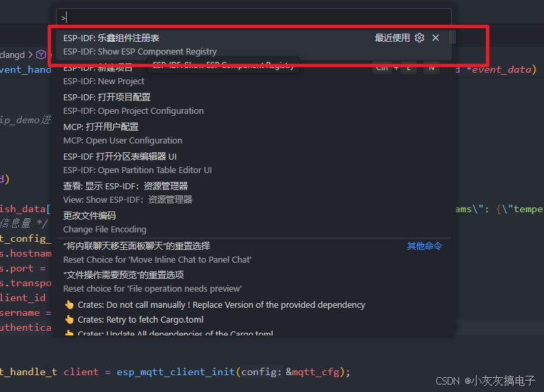Click the client variable in the editor

pyautogui.click(x=81, y=372)
